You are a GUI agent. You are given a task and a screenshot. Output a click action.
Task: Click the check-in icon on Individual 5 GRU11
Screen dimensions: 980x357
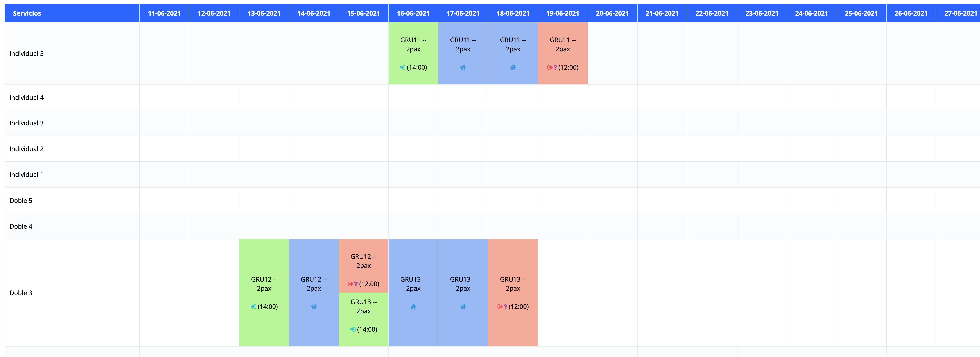pyautogui.click(x=402, y=67)
